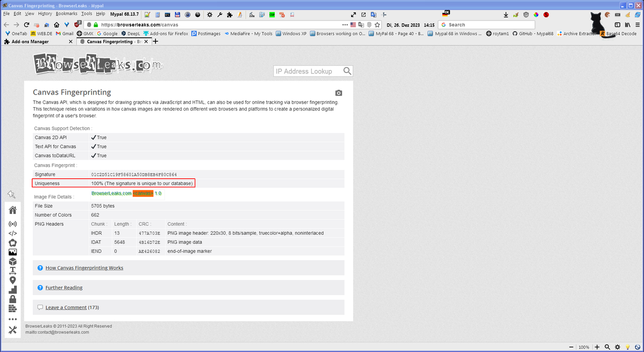Viewport: 644px width, 352px height.
Task: Open the home icon in BrowserLeaks sidebar
Action: 13,210
